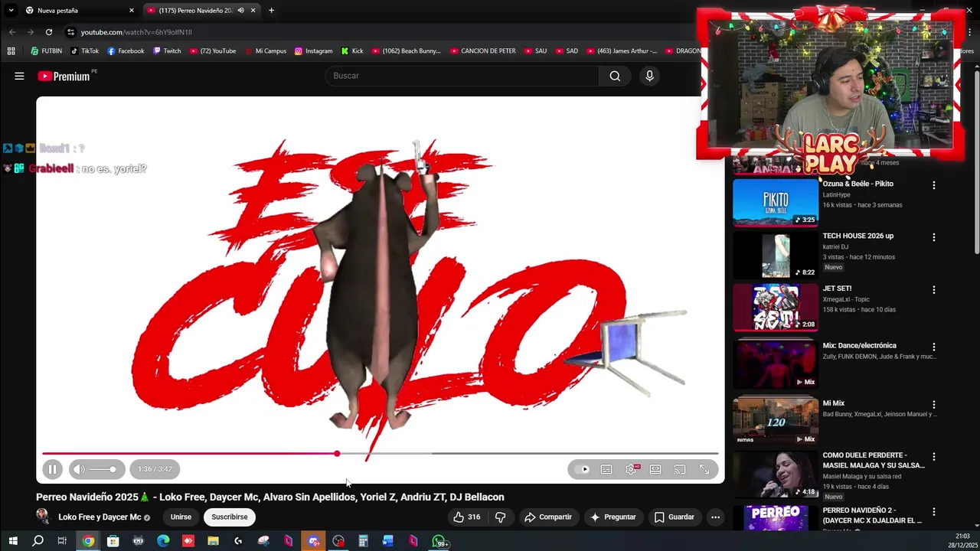This screenshot has width=980, height=551.
Task: Open channel avatar of Loko Free
Action: pos(43,517)
